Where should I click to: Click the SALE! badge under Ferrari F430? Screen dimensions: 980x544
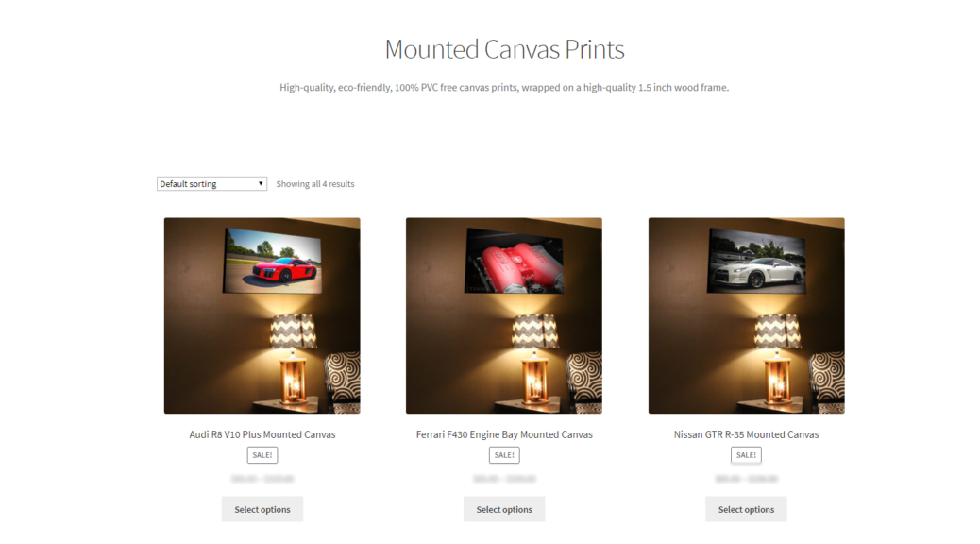[504, 455]
